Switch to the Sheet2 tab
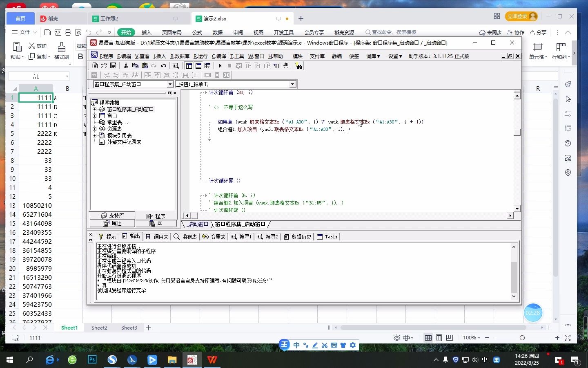The width and height of the screenshot is (588, 368). coord(99,328)
